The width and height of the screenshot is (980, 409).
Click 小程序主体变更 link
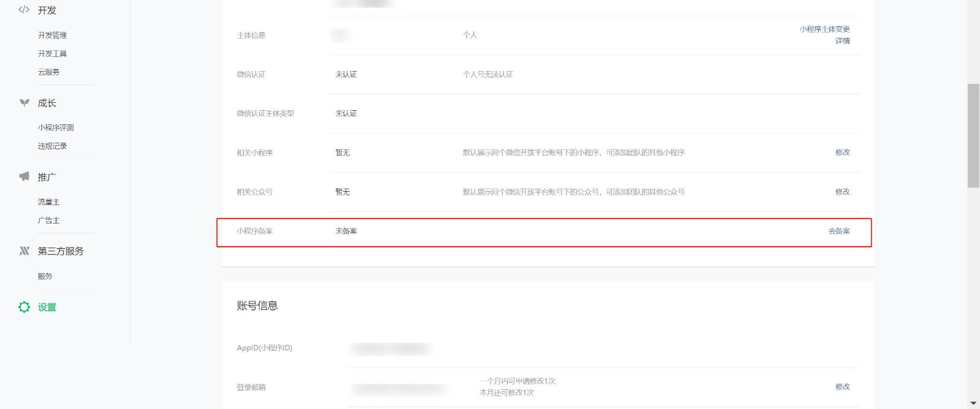(824, 29)
